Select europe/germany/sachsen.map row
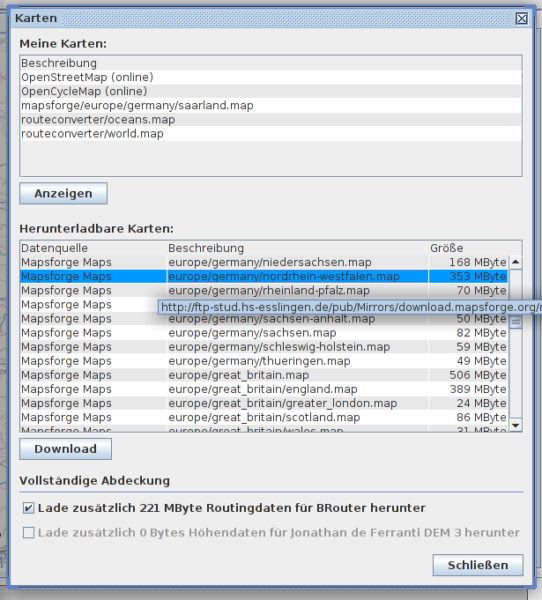Viewport: 542px width, 600px height. 264,333
